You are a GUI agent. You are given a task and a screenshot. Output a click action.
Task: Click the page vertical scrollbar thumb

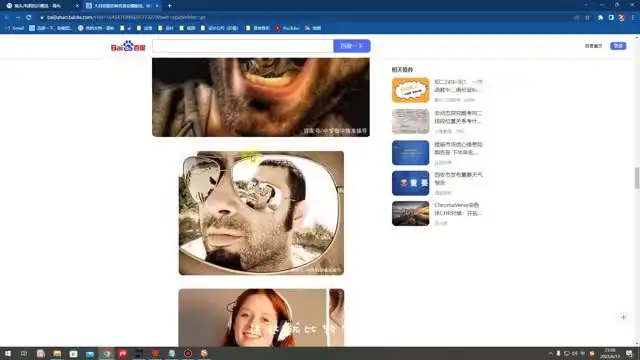[x=636, y=178]
